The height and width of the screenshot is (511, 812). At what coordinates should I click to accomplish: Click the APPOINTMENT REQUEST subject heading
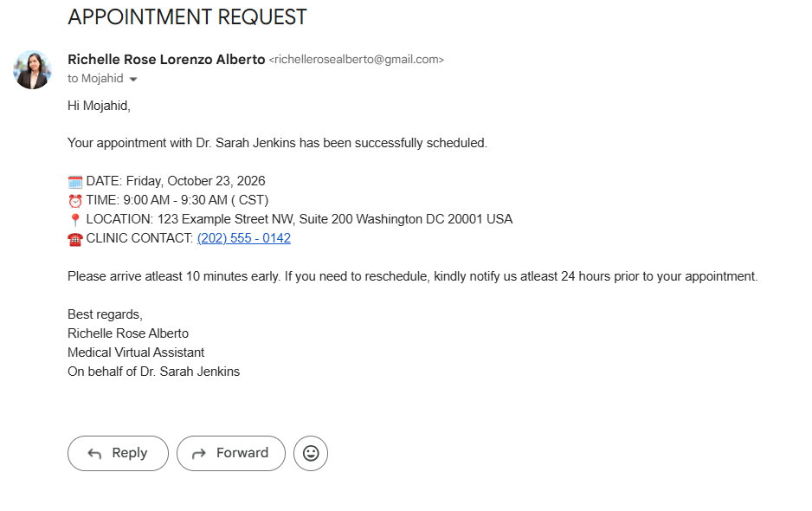(x=188, y=17)
